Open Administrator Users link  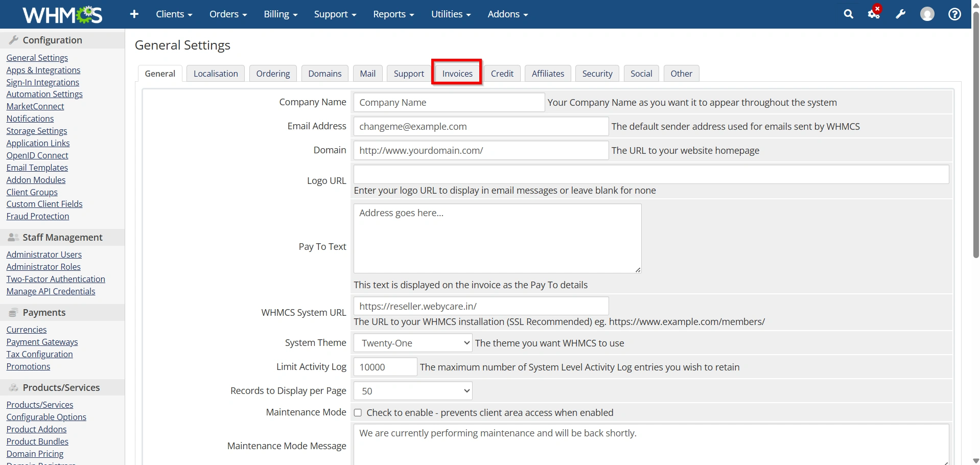(44, 254)
